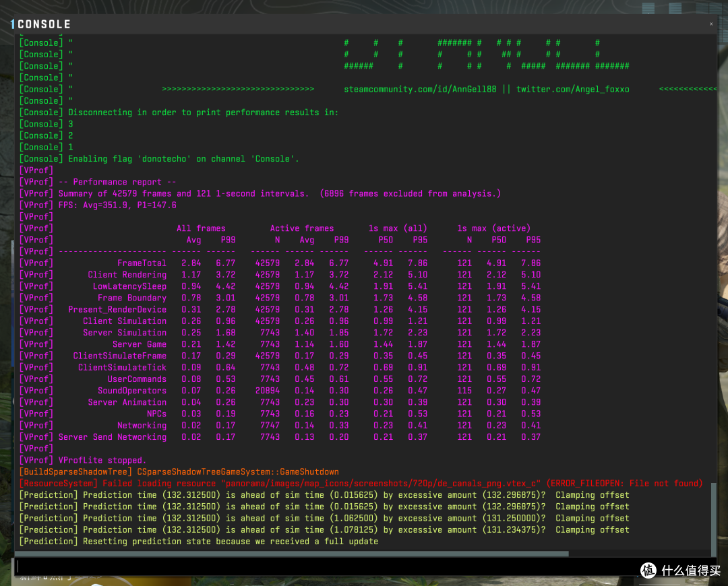The image size is (728, 586).
Task: Click SoundOperators active frames N value 20894
Action: click(x=268, y=391)
